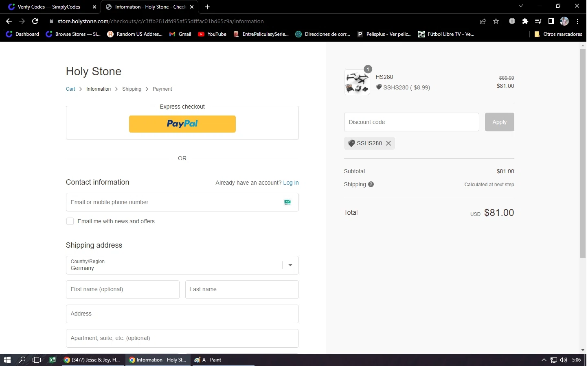Check Email me with news and offers

(70, 221)
